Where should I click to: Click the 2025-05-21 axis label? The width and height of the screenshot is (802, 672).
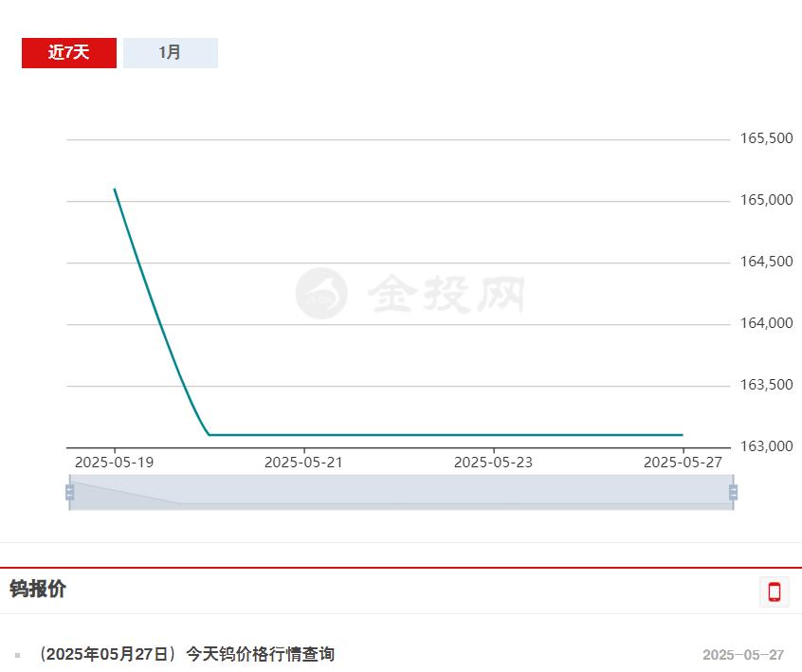tap(303, 463)
